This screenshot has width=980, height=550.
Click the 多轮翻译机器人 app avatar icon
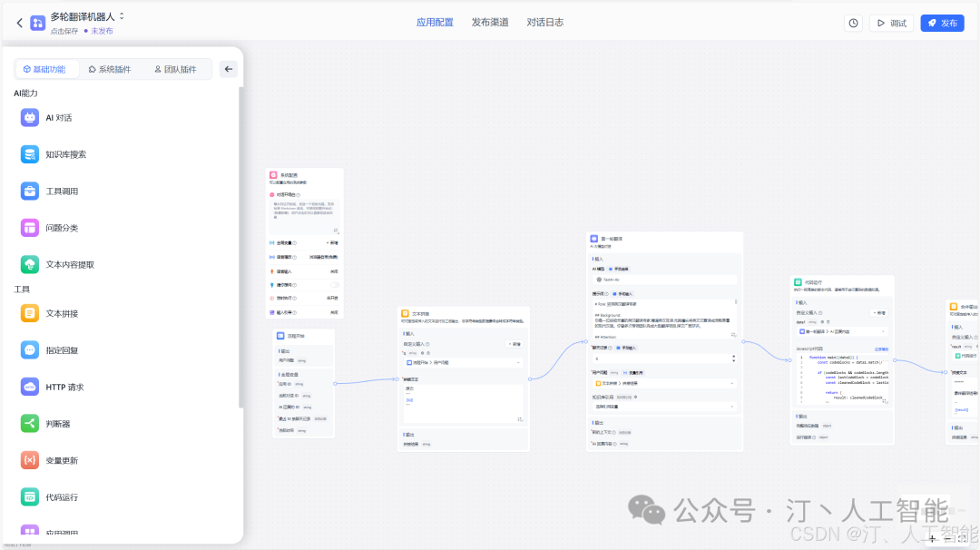(x=37, y=23)
